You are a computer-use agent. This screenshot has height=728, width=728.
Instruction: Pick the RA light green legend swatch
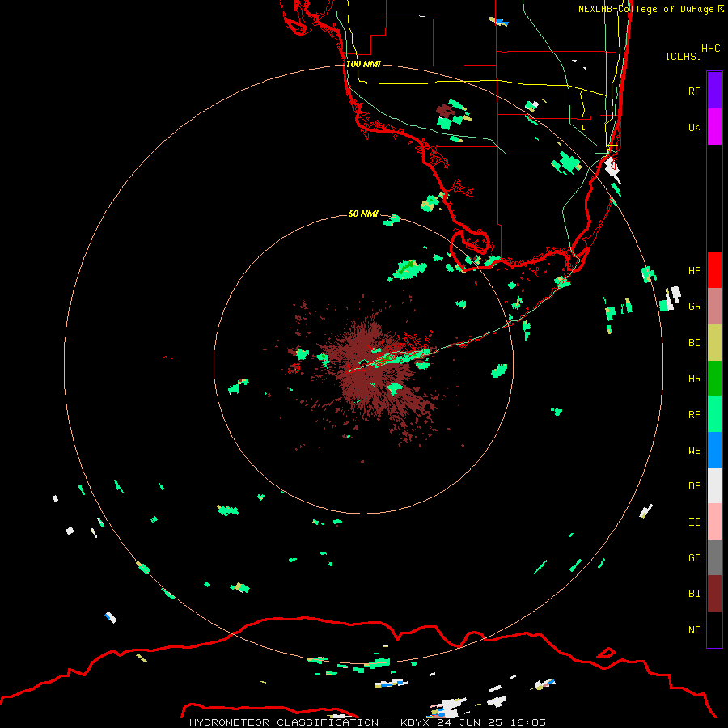click(x=714, y=414)
